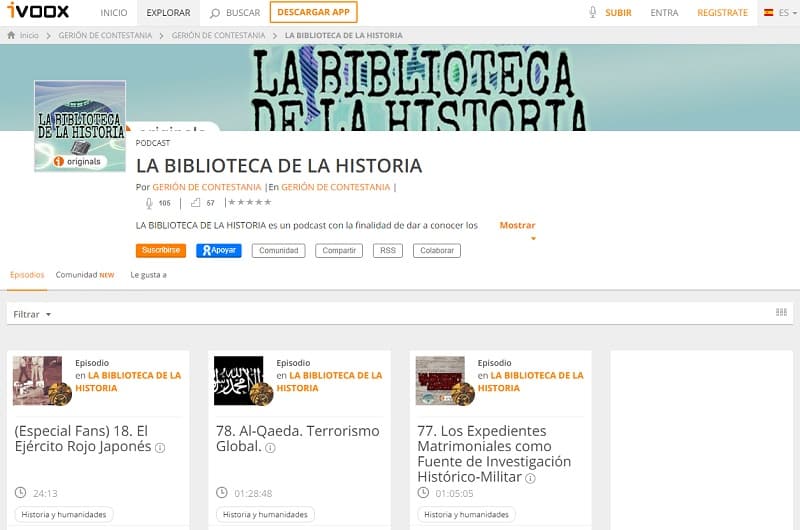Open info icon for Ejército Rojo Japonés
Viewport: 800px width, 530px height.
(160, 448)
